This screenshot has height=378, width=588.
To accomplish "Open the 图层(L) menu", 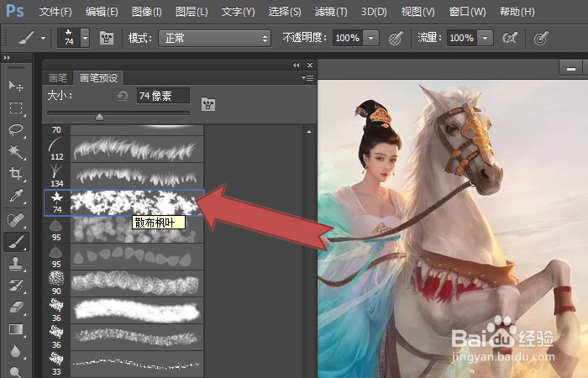I will point(192,12).
